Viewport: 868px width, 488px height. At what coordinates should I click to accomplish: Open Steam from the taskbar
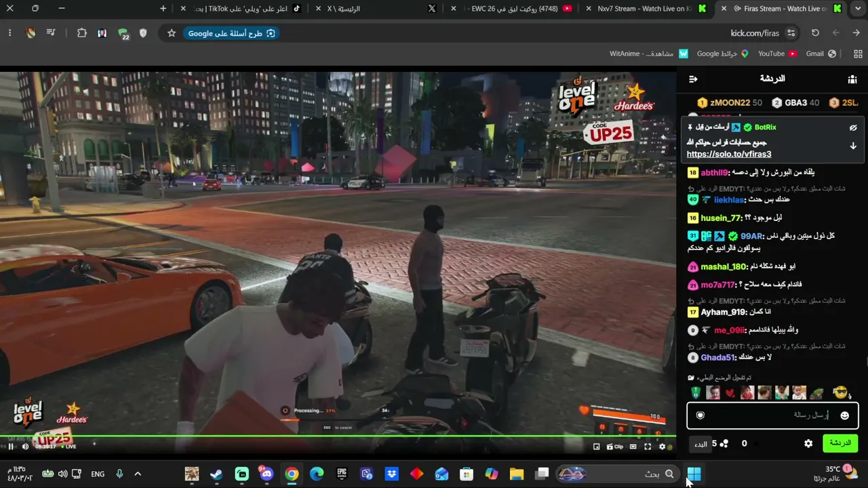[x=216, y=474]
